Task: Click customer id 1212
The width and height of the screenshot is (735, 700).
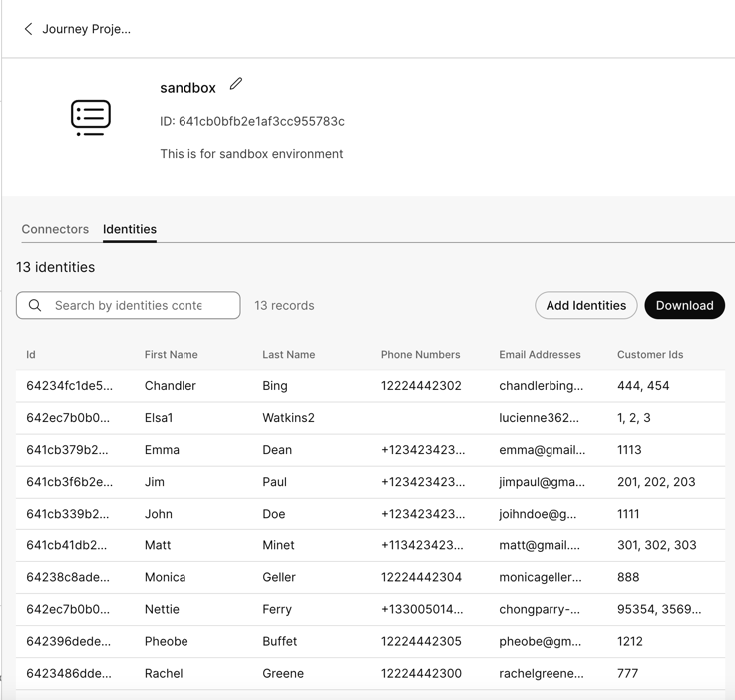Action: pyautogui.click(x=630, y=641)
